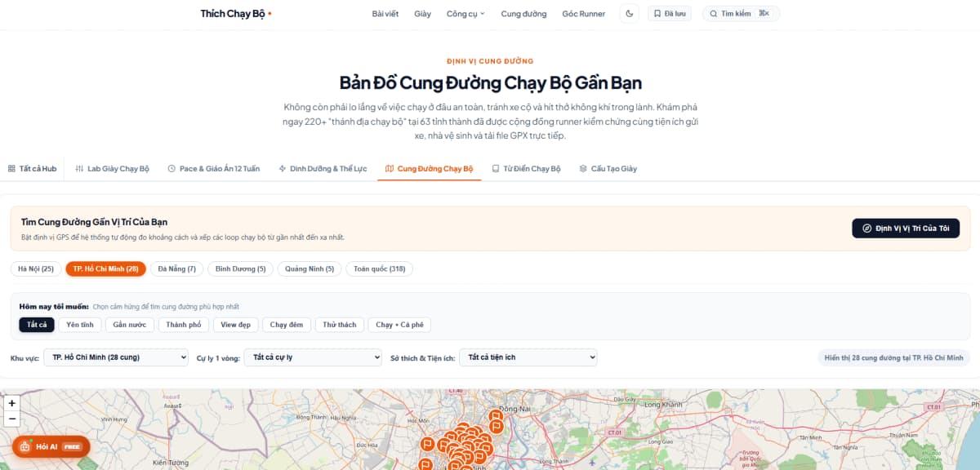Viewport: 980px width, 470px height.
Task: Switch to Từ Điển Chạy Bộ tab
Action: click(527, 168)
